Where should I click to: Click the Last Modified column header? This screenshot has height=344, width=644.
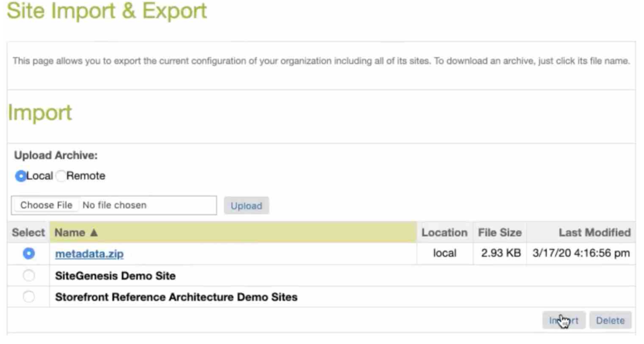click(594, 233)
